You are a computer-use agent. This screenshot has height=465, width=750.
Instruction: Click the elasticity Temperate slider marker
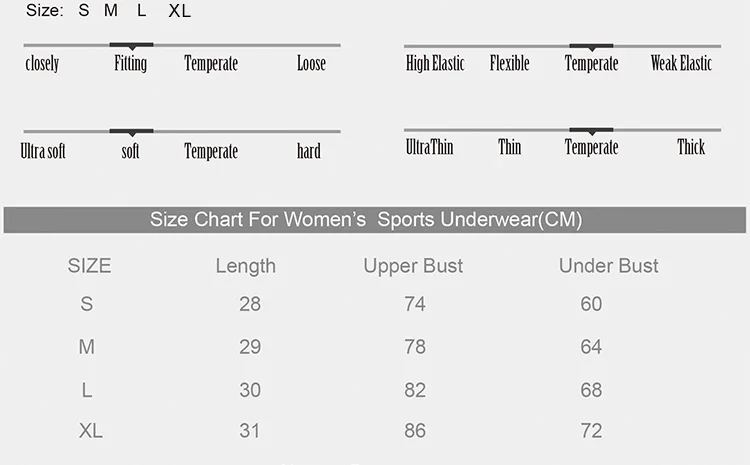(x=591, y=46)
